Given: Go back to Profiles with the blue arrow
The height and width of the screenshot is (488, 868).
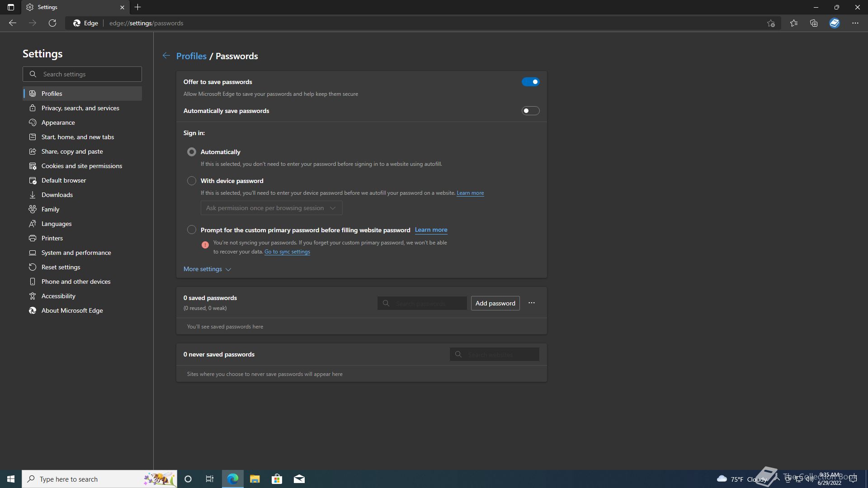Looking at the screenshot, I should pyautogui.click(x=166, y=56).
